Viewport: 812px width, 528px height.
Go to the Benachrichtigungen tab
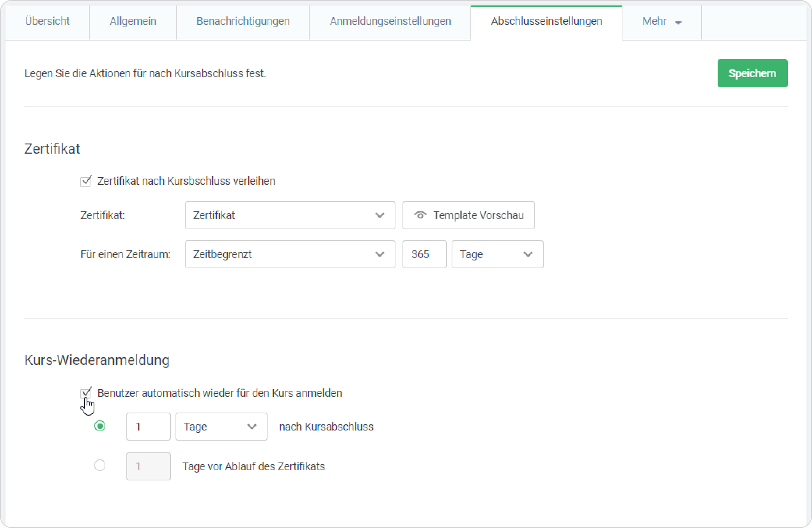point(243,21)
